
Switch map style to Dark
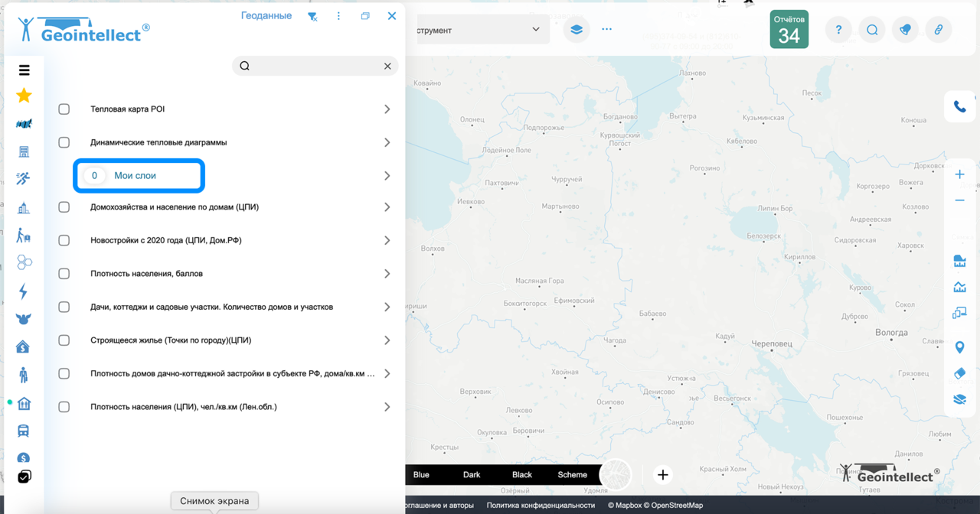click(472, 474)
